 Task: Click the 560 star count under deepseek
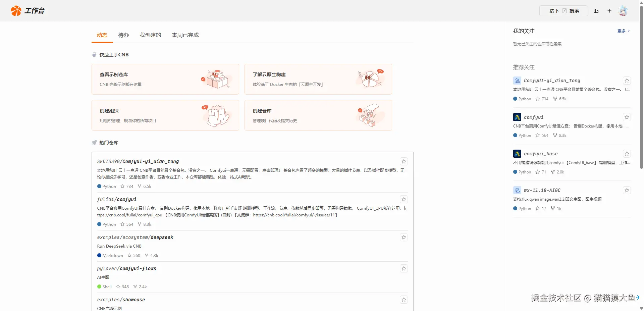(134, 256)
